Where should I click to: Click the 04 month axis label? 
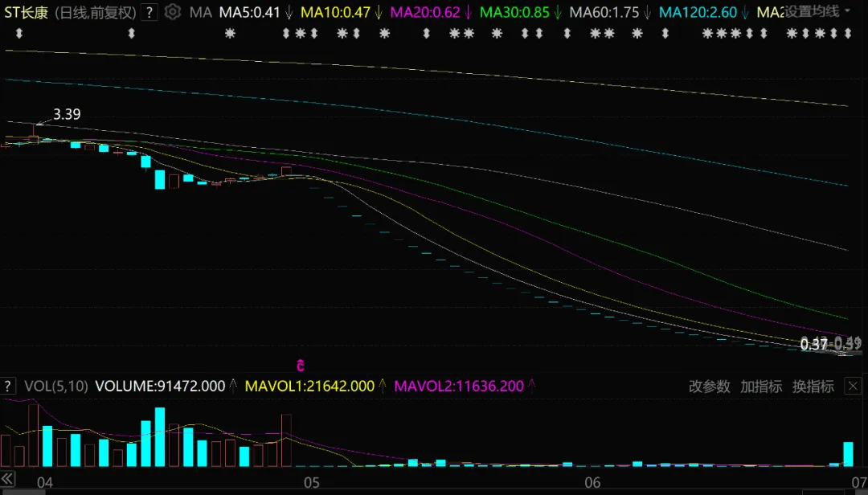click(x=45, y=483)
